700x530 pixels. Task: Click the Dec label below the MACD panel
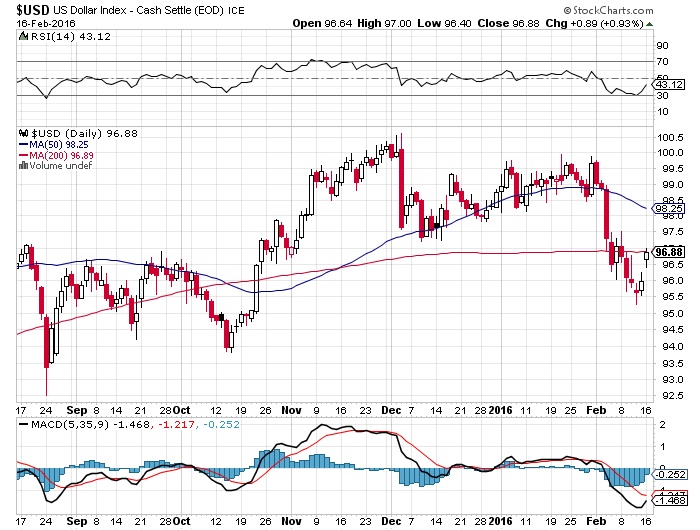tap(391, 522)
